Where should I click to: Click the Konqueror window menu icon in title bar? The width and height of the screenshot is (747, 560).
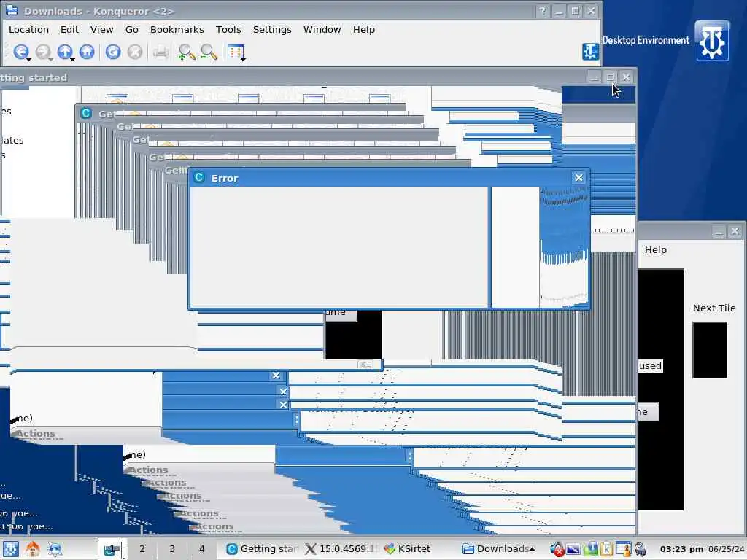12,10
